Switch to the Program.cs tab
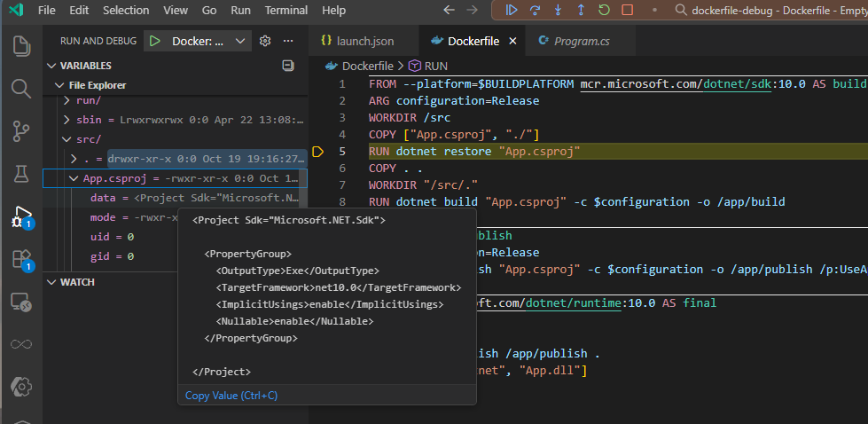The height and width of the screenshot is (424, 868). point(582,41)
